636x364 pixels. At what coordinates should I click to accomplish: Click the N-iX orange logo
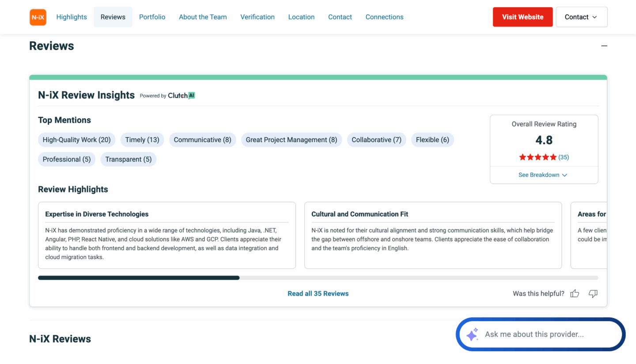pyautogui.click(x=38, y=17)
